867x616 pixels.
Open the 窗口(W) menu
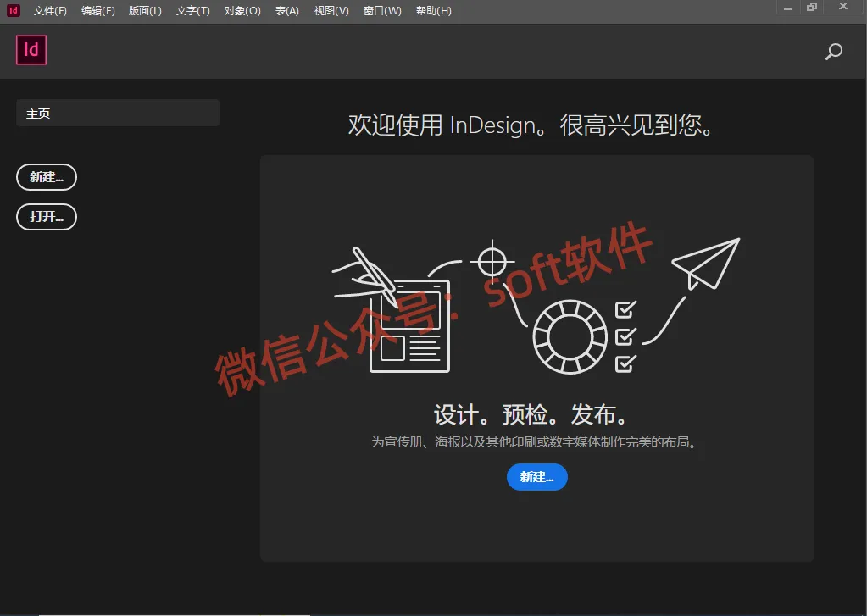tap(382, 10)
